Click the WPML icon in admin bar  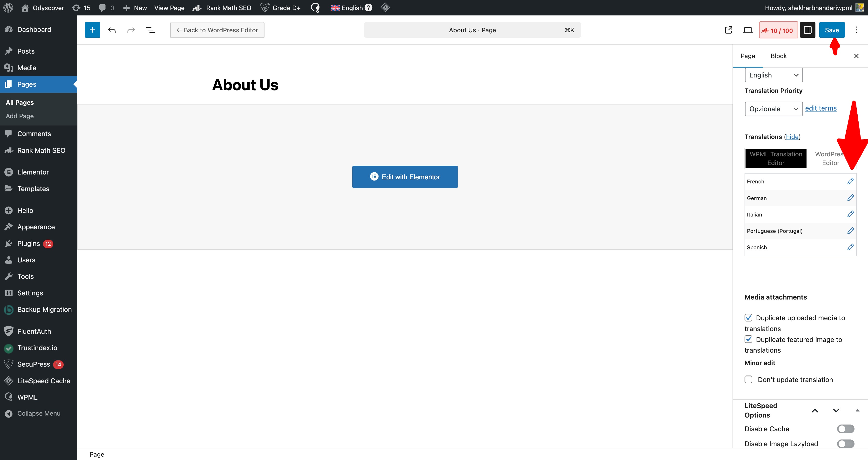[x=315, y=7]
